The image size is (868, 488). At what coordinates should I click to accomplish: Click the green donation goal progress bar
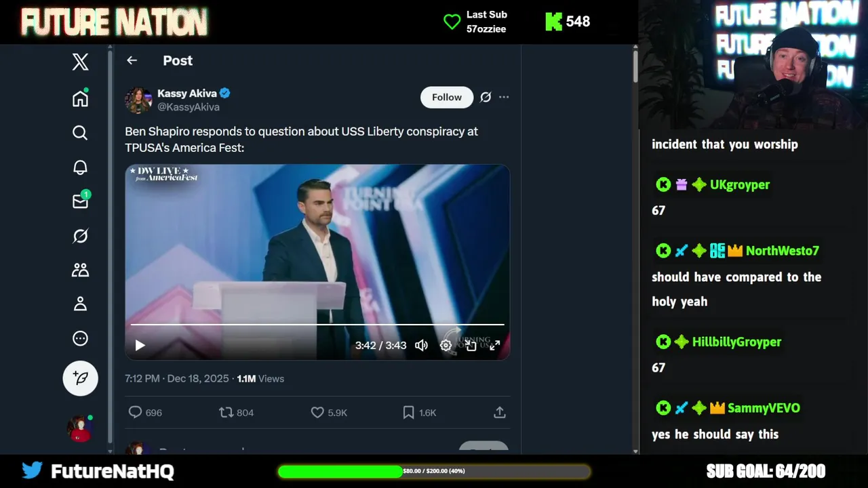point(434,471)
